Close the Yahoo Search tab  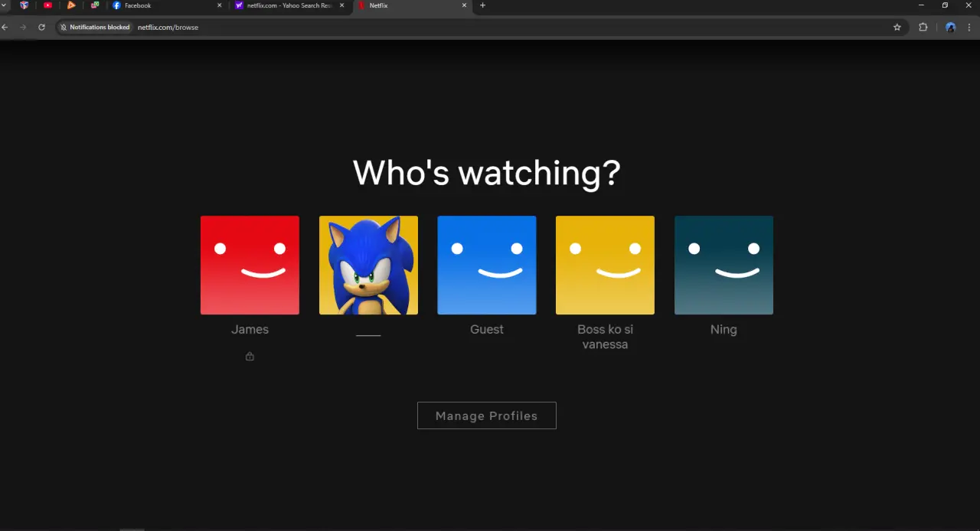(341, 5)
